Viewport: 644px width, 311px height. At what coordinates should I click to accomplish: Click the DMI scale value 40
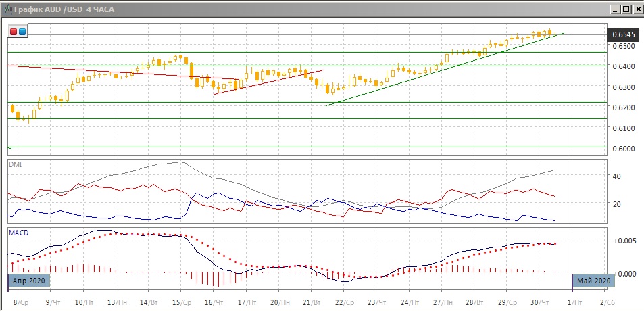616,176
